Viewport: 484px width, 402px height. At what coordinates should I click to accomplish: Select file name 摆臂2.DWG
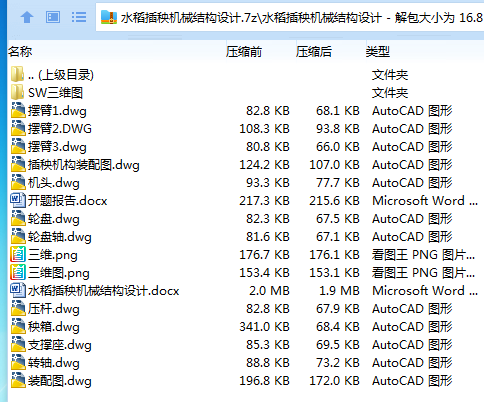[60, 129]
